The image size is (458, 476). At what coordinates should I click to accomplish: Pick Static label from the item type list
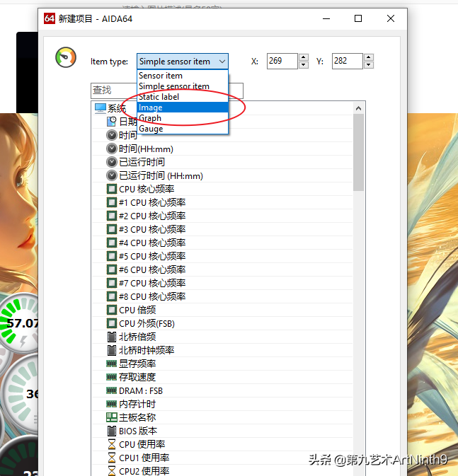pyautogui.click(x=183, y=97)
